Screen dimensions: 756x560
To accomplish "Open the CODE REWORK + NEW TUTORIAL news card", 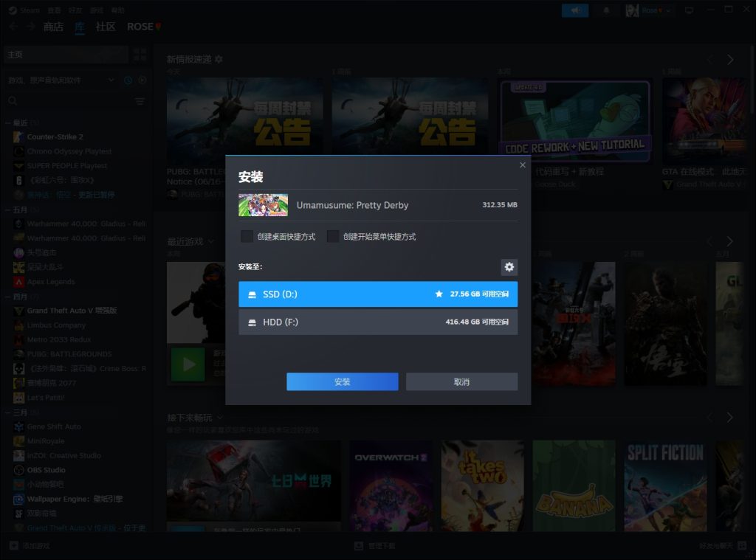I will coord(575,120).
